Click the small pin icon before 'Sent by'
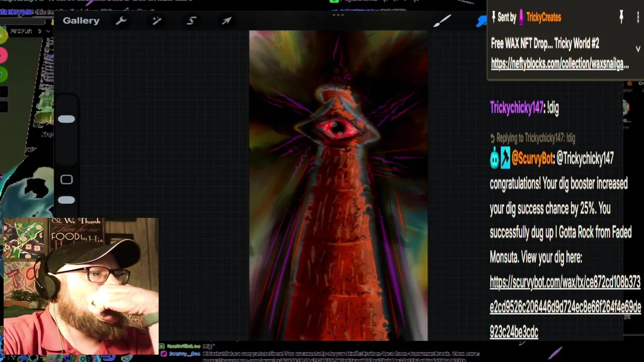This screenshot has height=362, width=644. tap(494, 17)
